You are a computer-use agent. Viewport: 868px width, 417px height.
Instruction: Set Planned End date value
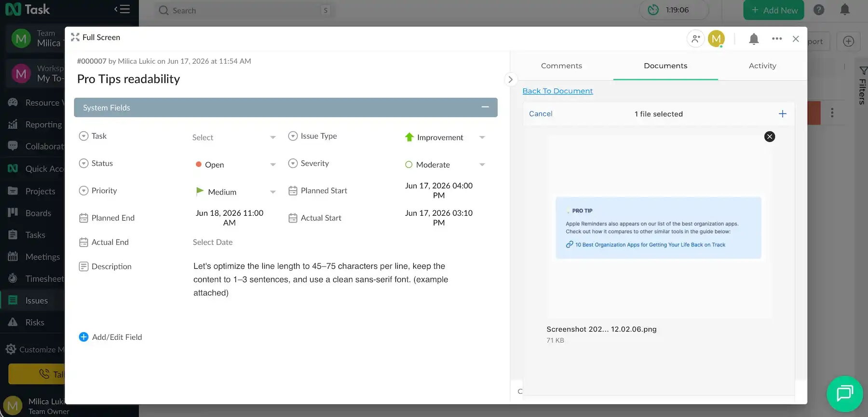(x=230, y=218)
